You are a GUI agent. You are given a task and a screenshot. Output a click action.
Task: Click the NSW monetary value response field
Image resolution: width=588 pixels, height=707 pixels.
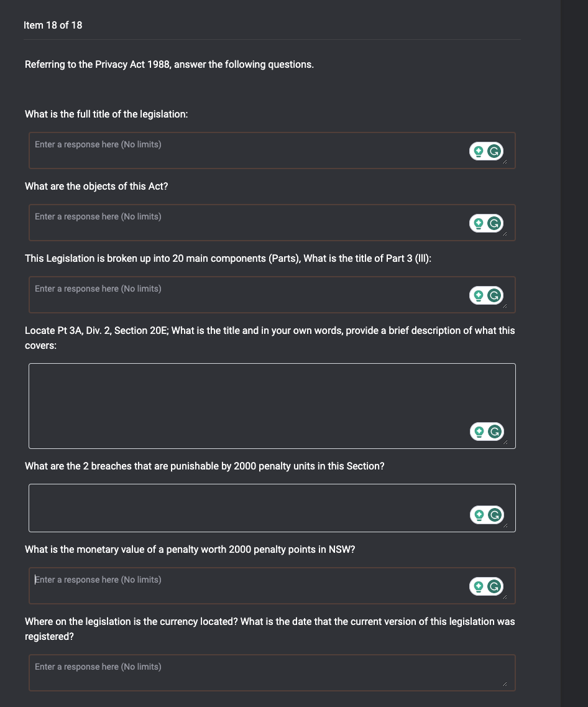[249, 585]
